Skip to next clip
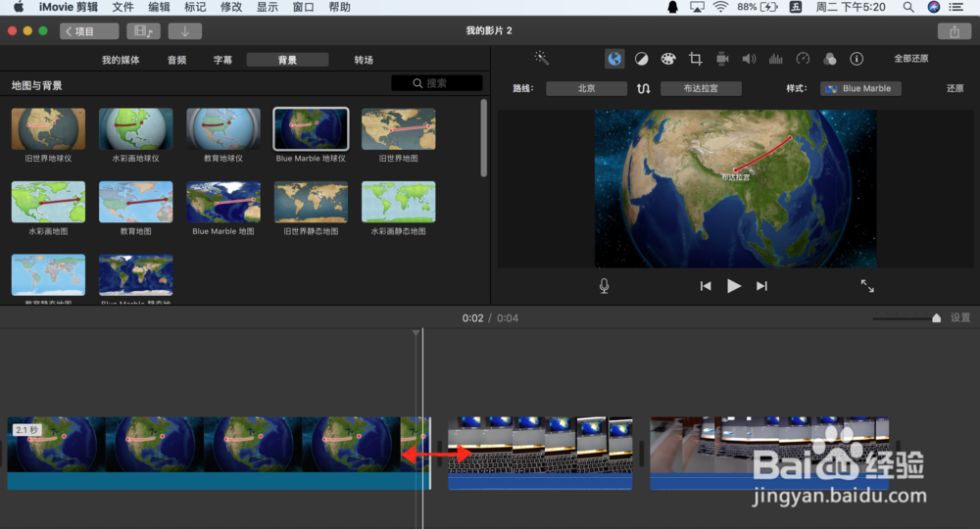This screenshot has height=529, width=980. (761, 286)
